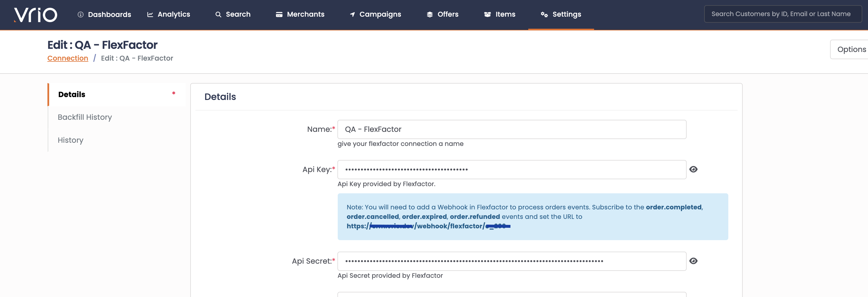Click the 'order.expired' bold text
The width and height of the screenshot is (868, 297).
pos(424,217)
